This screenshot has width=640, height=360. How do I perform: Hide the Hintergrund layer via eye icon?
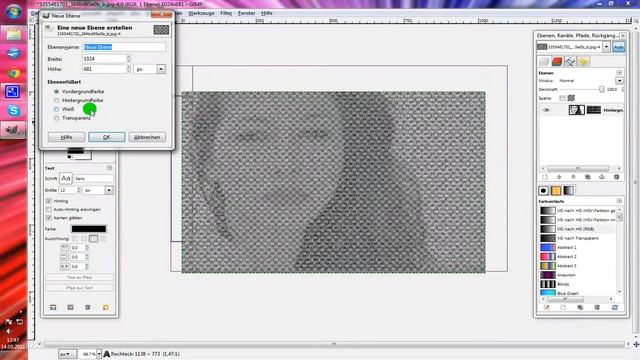546,110
